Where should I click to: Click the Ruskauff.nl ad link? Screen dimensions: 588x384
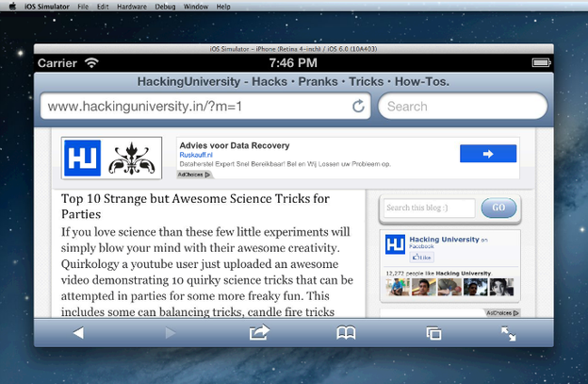tap(196, 155)
